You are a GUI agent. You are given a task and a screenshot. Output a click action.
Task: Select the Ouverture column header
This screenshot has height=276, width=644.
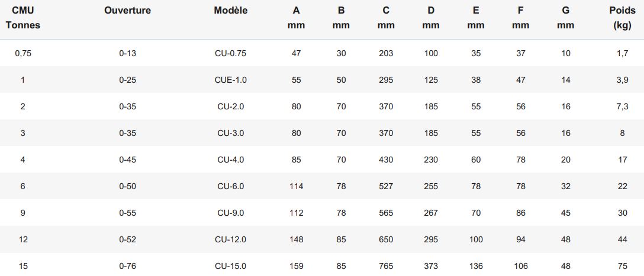pyautogui.click(x=127, y=11)
